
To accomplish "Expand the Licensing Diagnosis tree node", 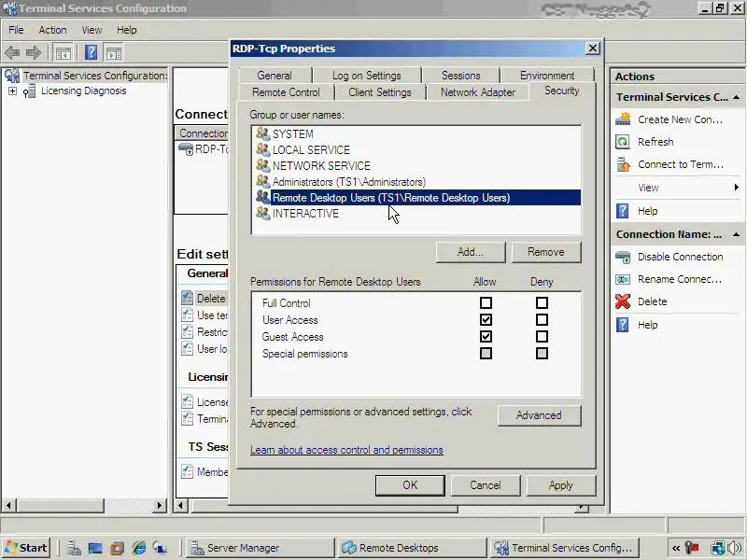I will click(x=12, y=91).
